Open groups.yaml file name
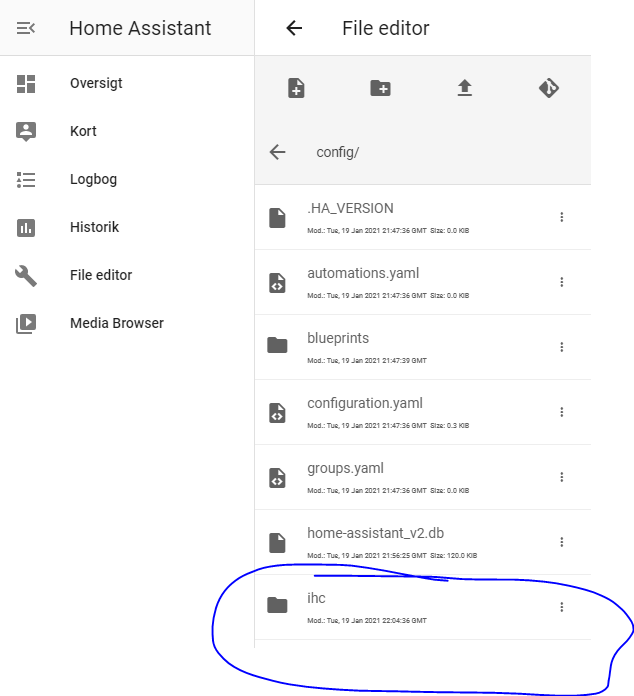The height and width of the screenshot is (696, 634). click(x=345, y=468)
